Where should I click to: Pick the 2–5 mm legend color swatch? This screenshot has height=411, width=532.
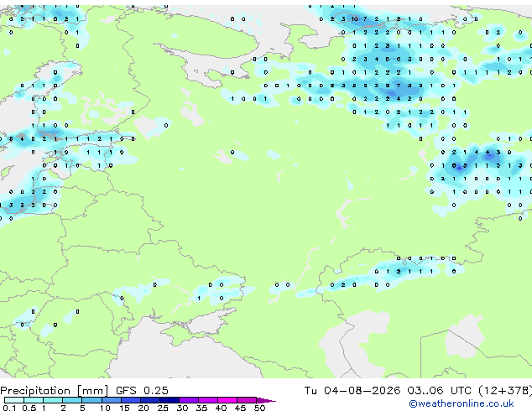(72, 400)
